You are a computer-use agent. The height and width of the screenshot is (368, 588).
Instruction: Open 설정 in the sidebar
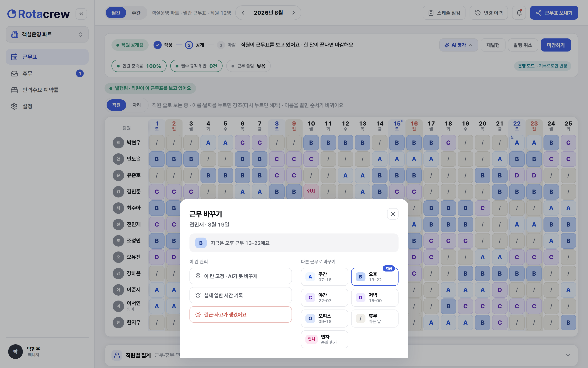coord(47,106)
